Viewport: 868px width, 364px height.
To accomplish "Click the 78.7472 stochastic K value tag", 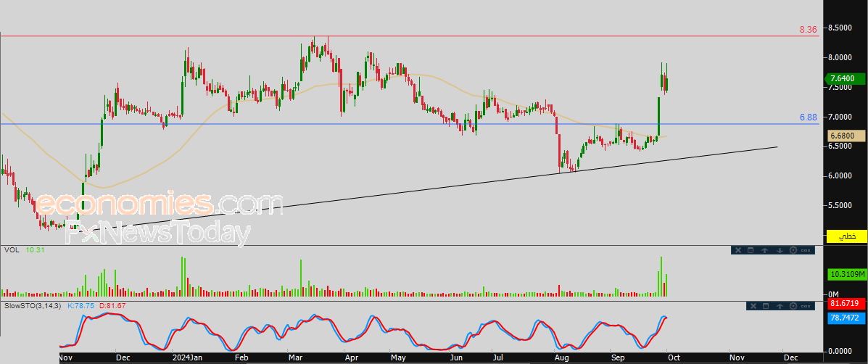I will pyautogui.click(x=846, y=318).
